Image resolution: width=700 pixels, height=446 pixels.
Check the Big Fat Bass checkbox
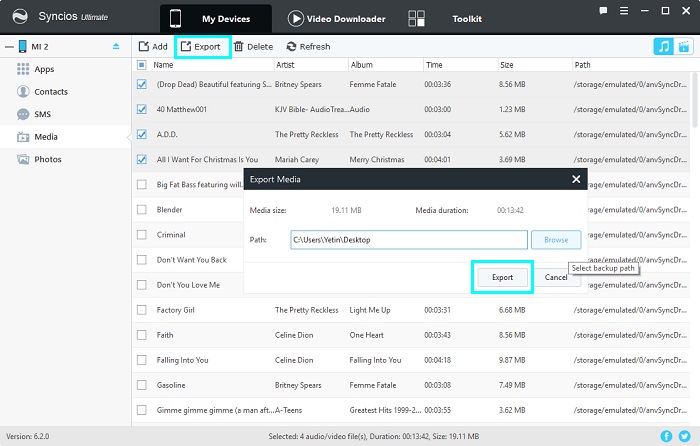142,184
